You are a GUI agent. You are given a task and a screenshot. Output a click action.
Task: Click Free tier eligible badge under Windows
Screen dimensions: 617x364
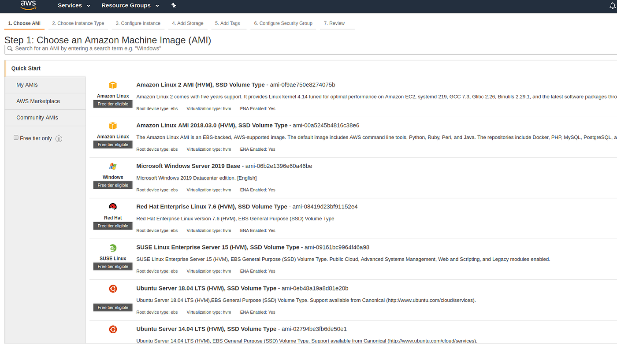coord(113,185)
